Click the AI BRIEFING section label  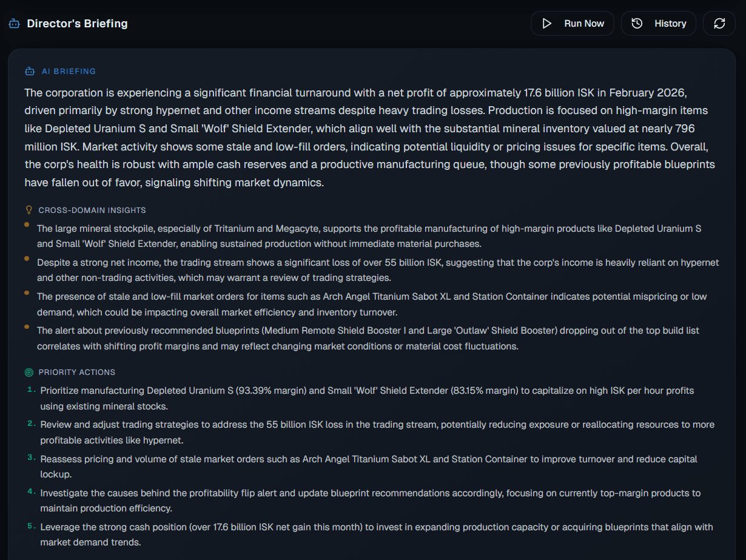[x=69, y=71]
